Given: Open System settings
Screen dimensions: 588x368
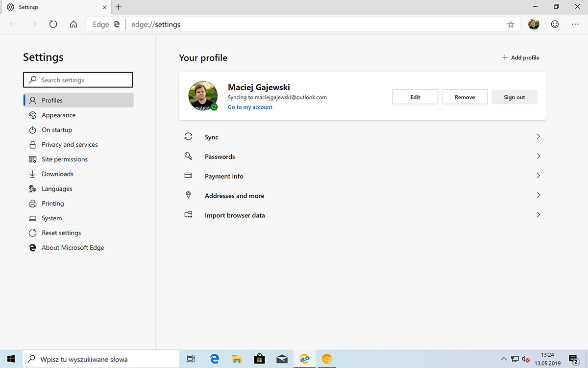Looking at the screenshot, I should (78, 218).
